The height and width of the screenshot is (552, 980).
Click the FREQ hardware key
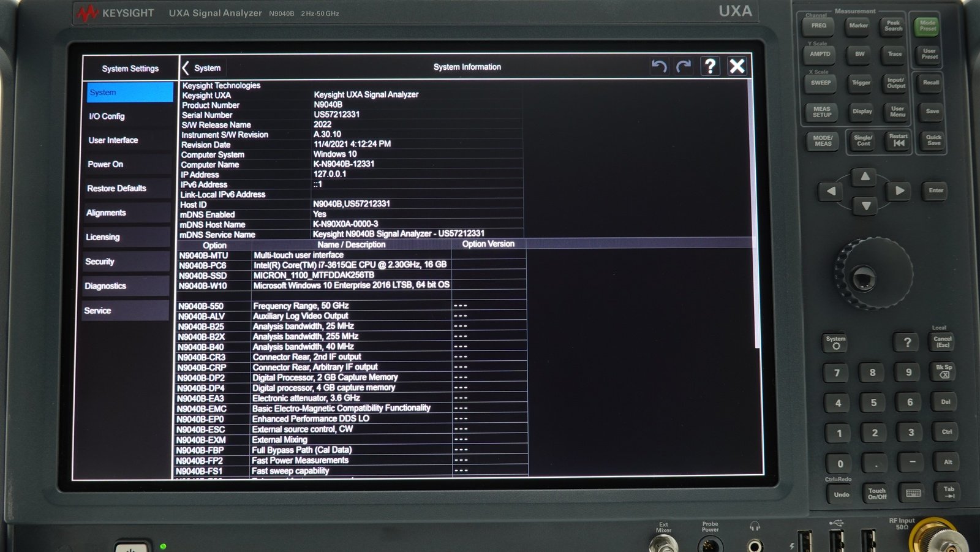coord(819,26)
